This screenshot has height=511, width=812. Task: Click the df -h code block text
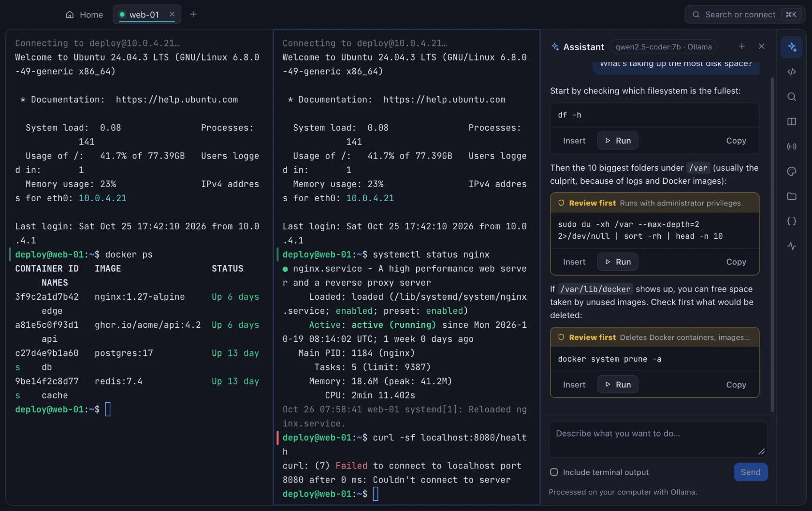570,115
